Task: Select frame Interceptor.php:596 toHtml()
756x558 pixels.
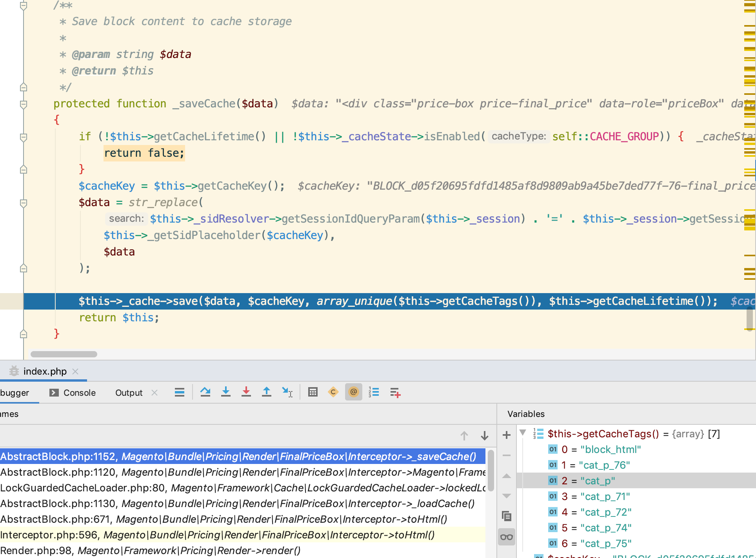Action: pos(243,535)
